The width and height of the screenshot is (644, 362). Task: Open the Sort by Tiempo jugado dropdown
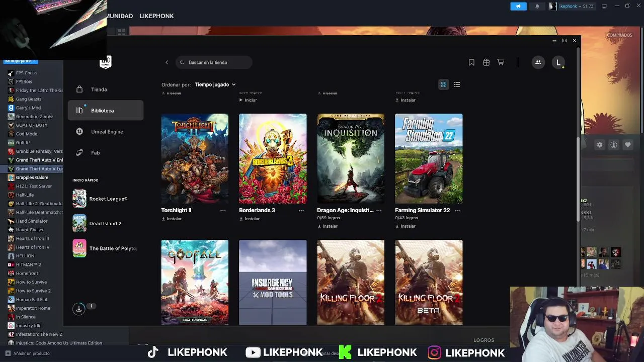click(x=215, y=84)
